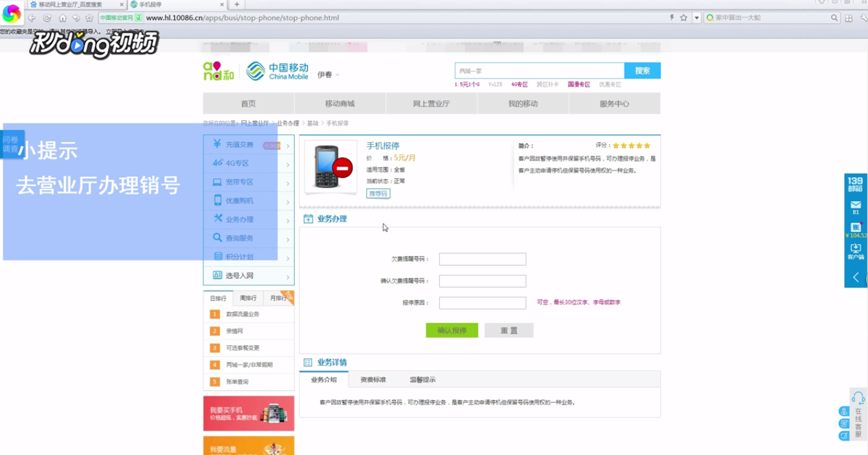The image size is (868, 455).
Task: Open a new browser tab with plus
Action: click(237, 5)
